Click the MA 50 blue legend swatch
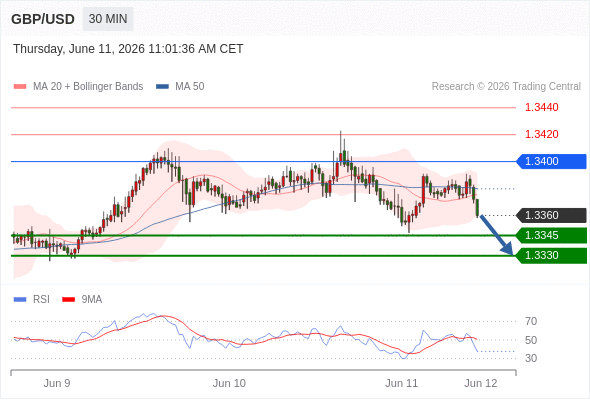This screenshot has width=590, height=400. point(162,87)
